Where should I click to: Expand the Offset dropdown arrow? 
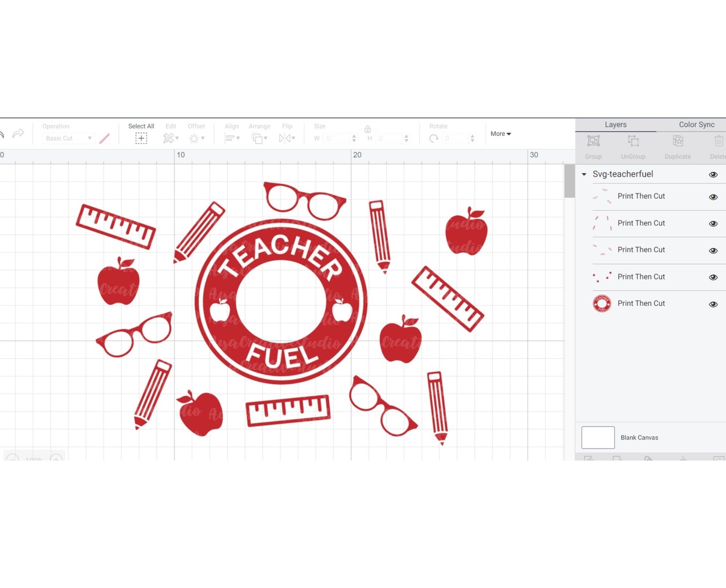[x=203, y=138]
